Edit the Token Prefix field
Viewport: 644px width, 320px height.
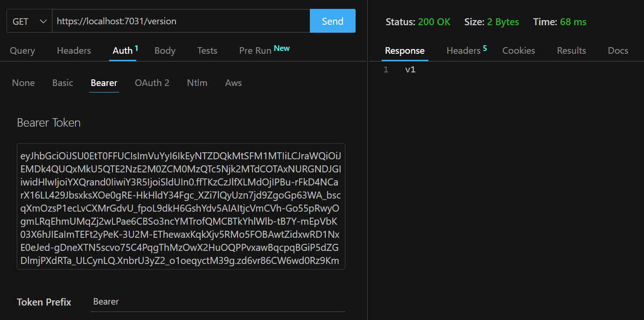coord(218,302)
